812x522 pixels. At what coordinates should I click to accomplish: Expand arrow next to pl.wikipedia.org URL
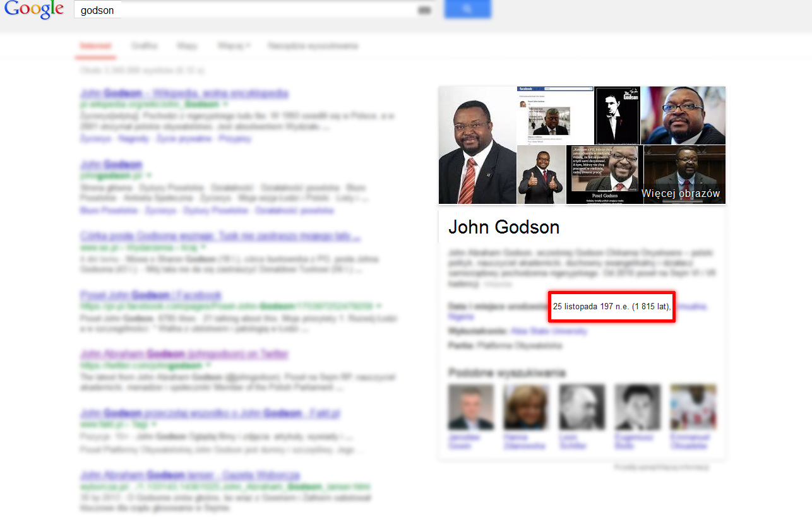tap(225, 104)
